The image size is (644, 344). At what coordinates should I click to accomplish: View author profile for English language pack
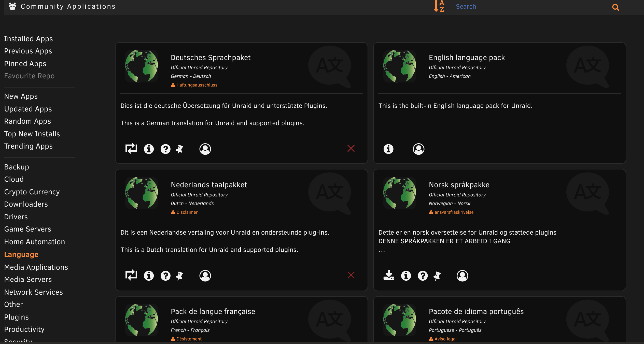click(418, 149)
